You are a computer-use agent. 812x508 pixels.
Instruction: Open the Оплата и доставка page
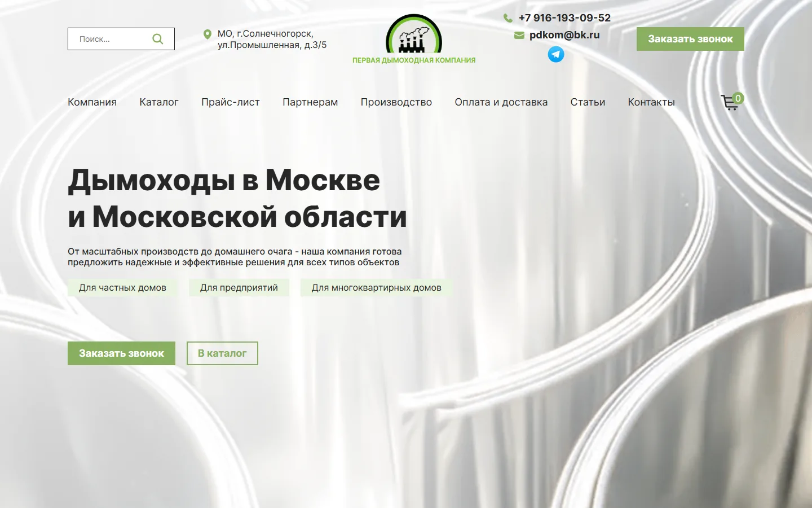coord(501,102)
